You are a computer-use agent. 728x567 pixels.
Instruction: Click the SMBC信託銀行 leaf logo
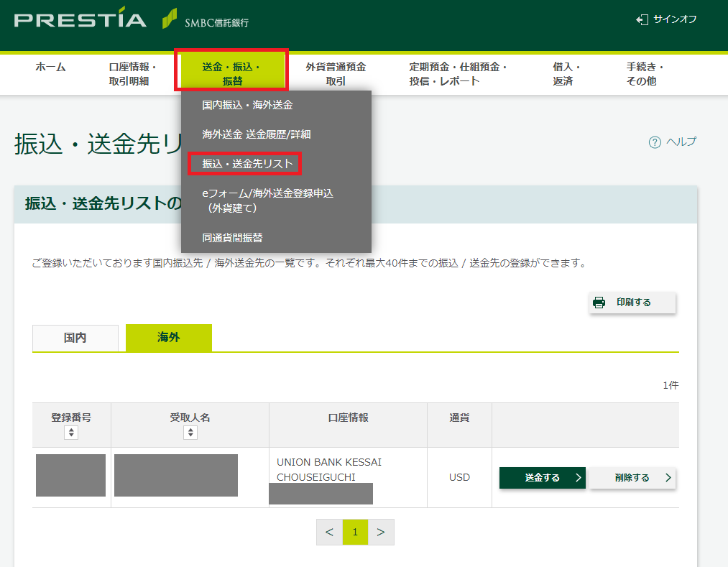171,19
